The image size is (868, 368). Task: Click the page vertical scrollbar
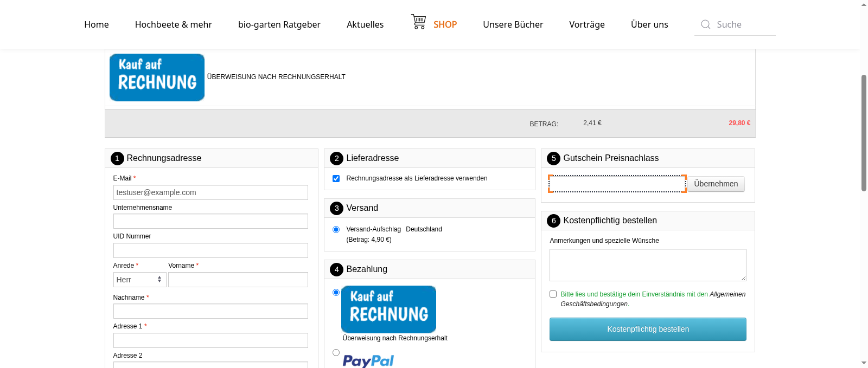864,133
